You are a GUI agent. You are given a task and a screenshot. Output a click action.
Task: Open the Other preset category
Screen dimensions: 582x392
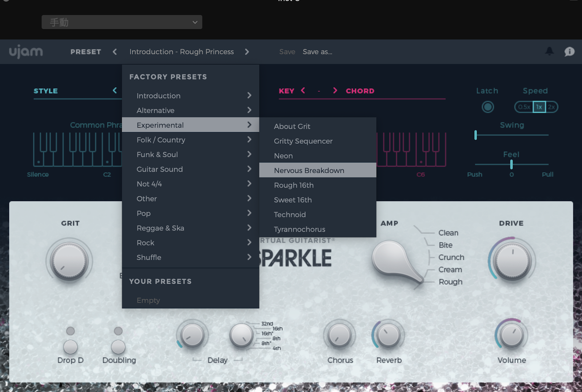[191, 199]
